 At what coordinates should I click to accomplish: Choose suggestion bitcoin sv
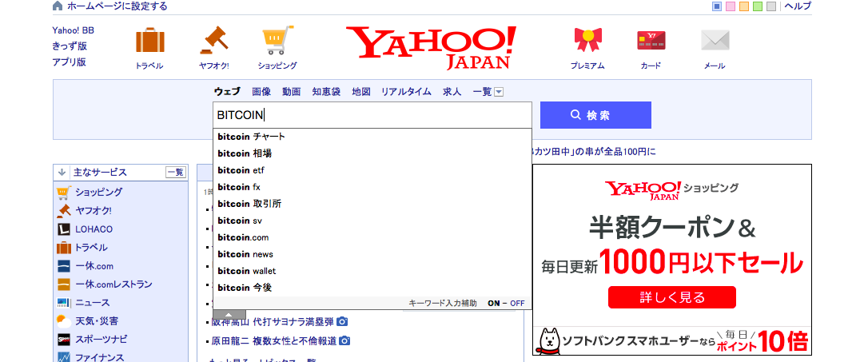[x=372, y=221]
